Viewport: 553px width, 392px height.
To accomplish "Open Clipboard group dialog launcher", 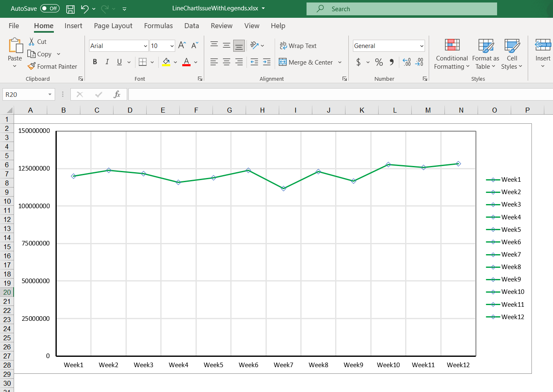I will click(x=81, y=79).
